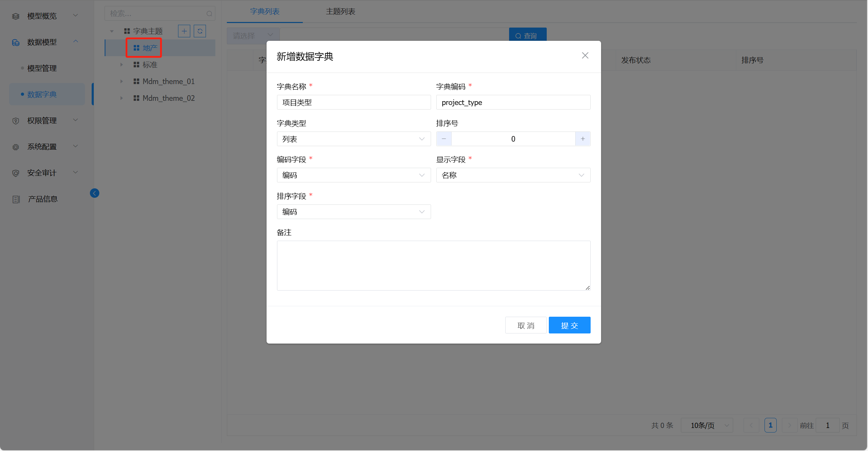
Task: Click the refresh theme tree icon
Action: click(x=200, y=31)
